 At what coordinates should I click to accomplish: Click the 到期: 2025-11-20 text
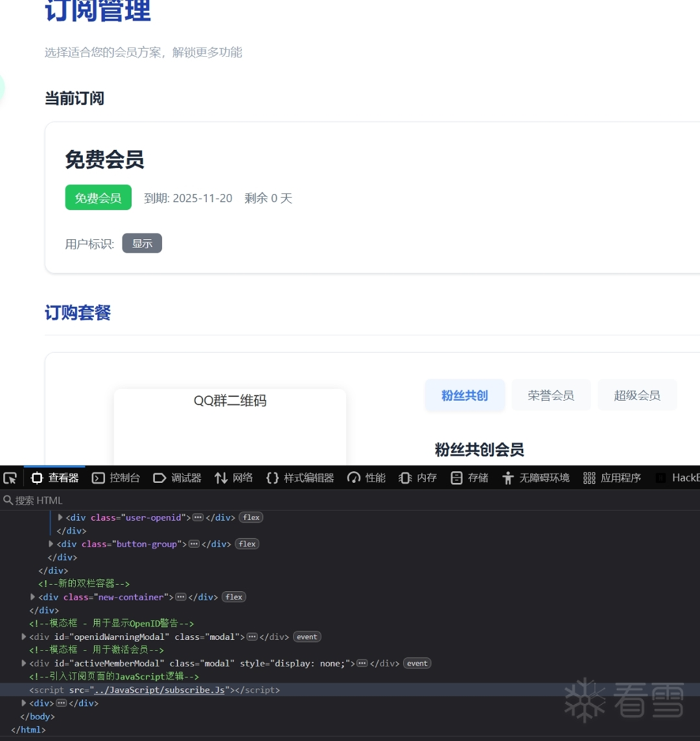[x=188, y=198]
